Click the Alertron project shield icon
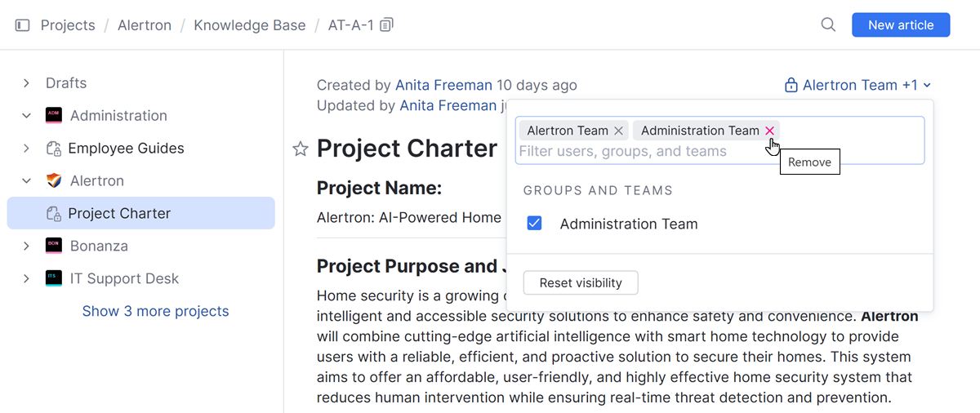 tap(54, 181)
